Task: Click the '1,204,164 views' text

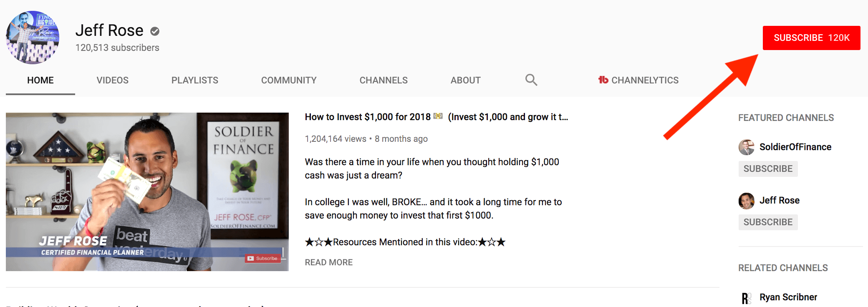Action: coord(336,139)
